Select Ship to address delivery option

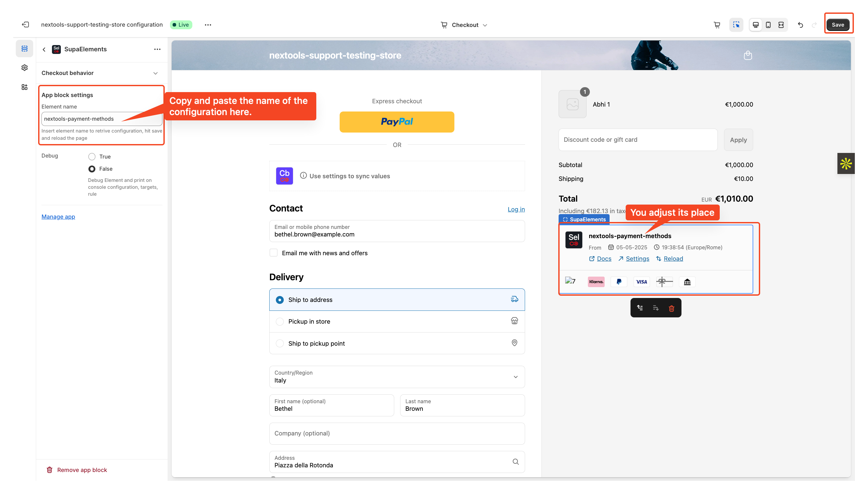click(x=397, y=300)
